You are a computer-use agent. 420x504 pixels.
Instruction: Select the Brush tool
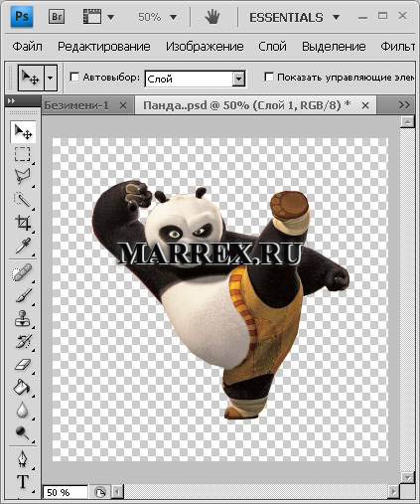pyautogui.click(x=23, y=295)
